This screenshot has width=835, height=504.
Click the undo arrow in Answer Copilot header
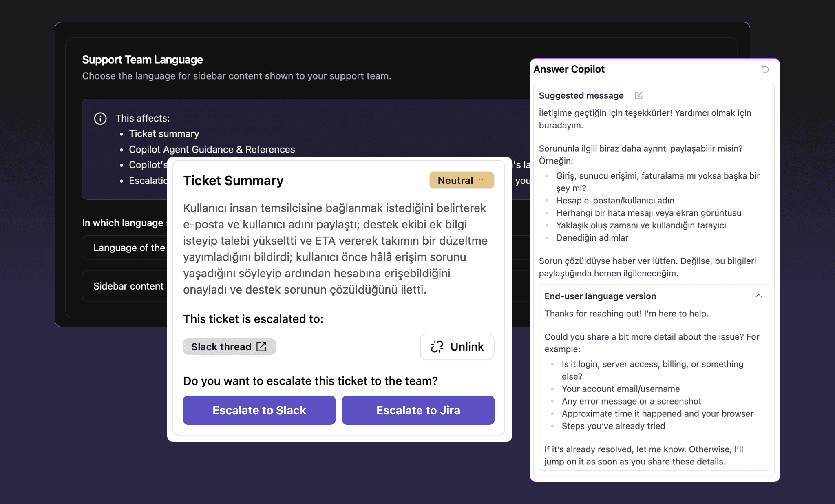click(765, 69)
